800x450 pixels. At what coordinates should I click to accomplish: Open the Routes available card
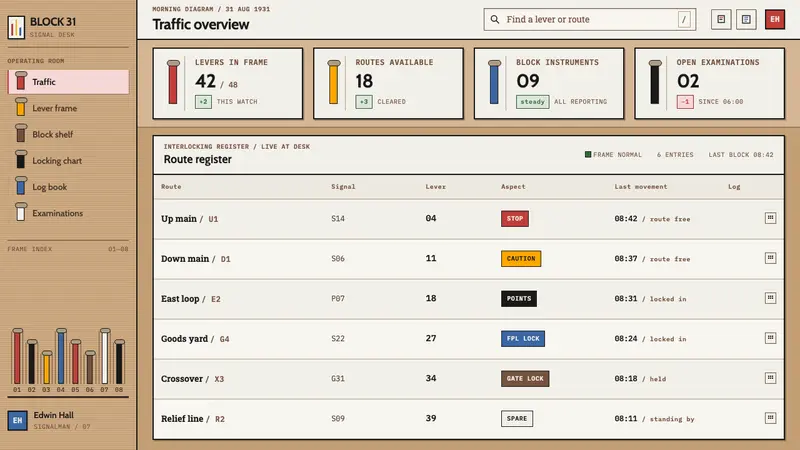pos(388,84)
